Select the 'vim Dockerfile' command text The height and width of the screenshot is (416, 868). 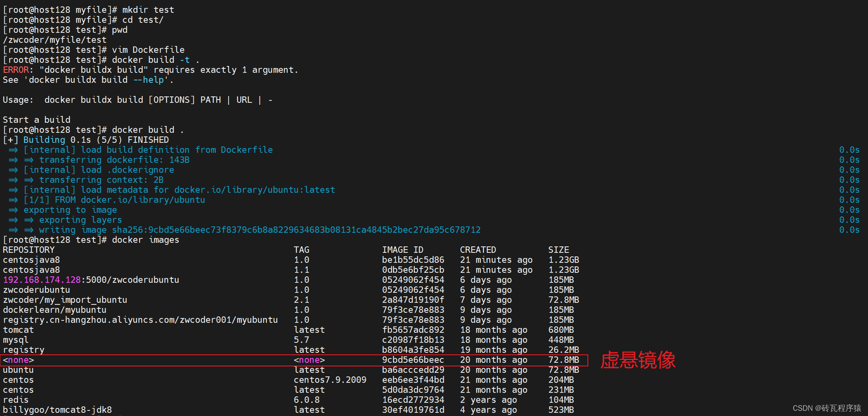click(148, 50)
